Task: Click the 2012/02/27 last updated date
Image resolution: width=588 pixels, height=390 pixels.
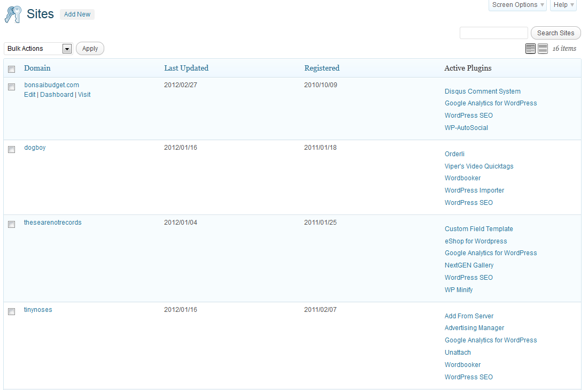Action: pos(180,85)
